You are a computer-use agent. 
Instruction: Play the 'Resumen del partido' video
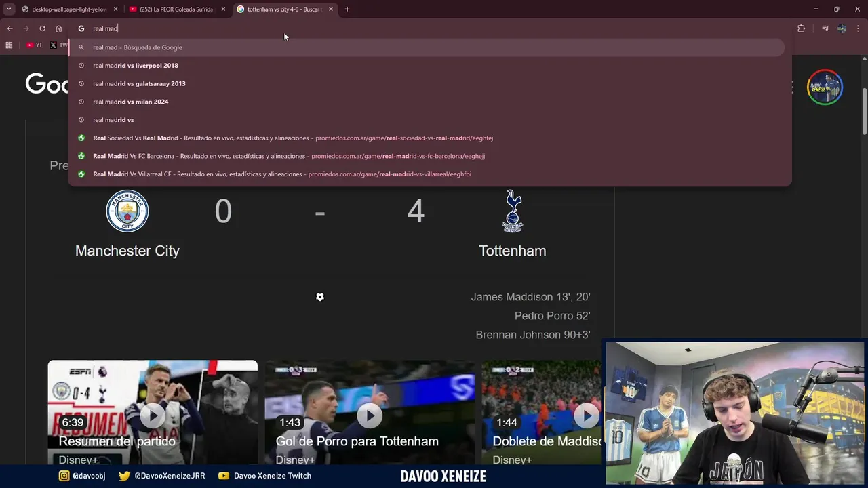tap(153, 415)
